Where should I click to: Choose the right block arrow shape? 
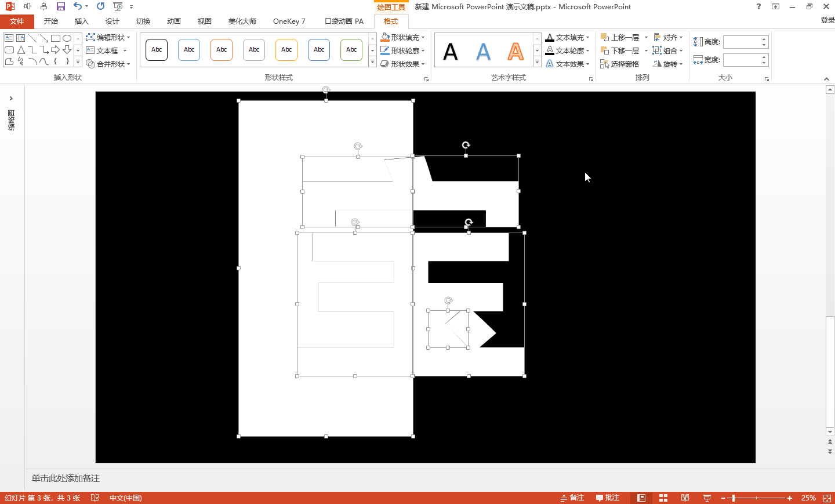pyautogui.click(x=56, y=50)
